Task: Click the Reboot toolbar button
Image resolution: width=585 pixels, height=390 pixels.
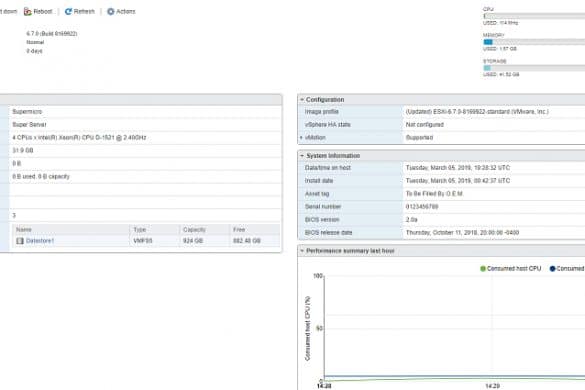Action: click(38, 12)
